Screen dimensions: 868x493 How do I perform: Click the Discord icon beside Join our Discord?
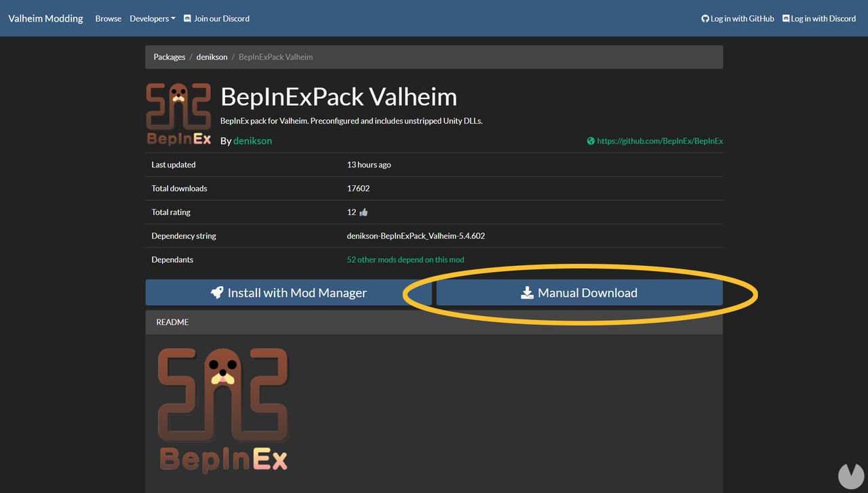click(188, 18)
